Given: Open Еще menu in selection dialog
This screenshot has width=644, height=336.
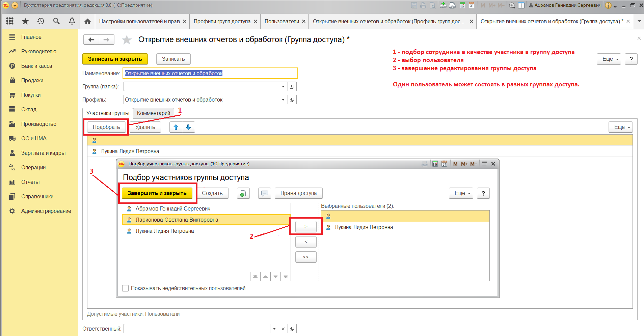Looking at the screenshot, I should 461,193.
